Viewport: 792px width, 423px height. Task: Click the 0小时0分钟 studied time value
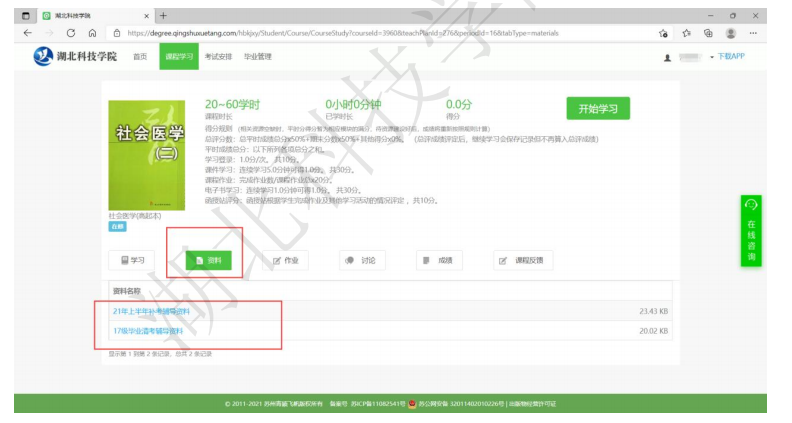click(353, 105)
